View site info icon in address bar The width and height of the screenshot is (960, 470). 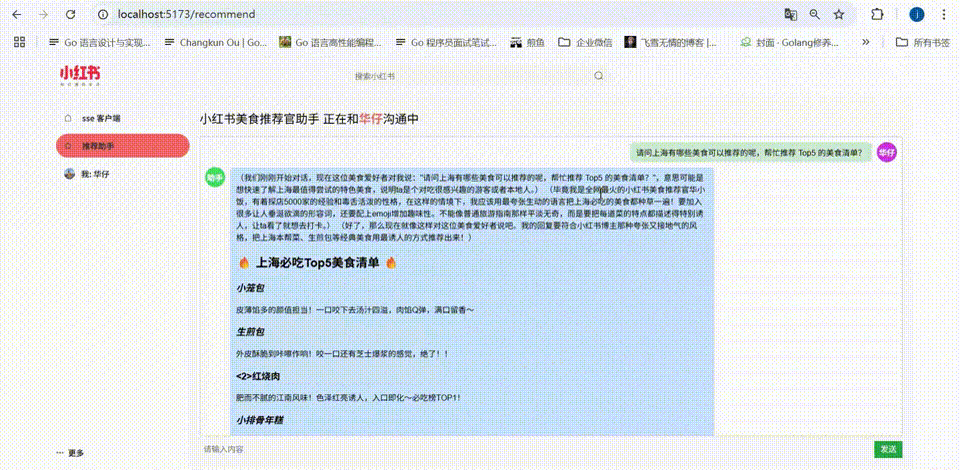click(x=103, y=14)
